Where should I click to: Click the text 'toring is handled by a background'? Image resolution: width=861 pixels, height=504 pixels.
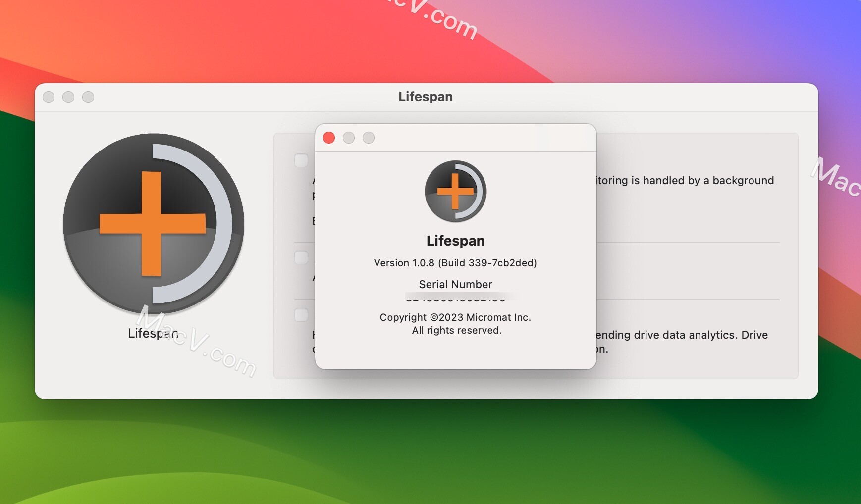pos(685,181)
